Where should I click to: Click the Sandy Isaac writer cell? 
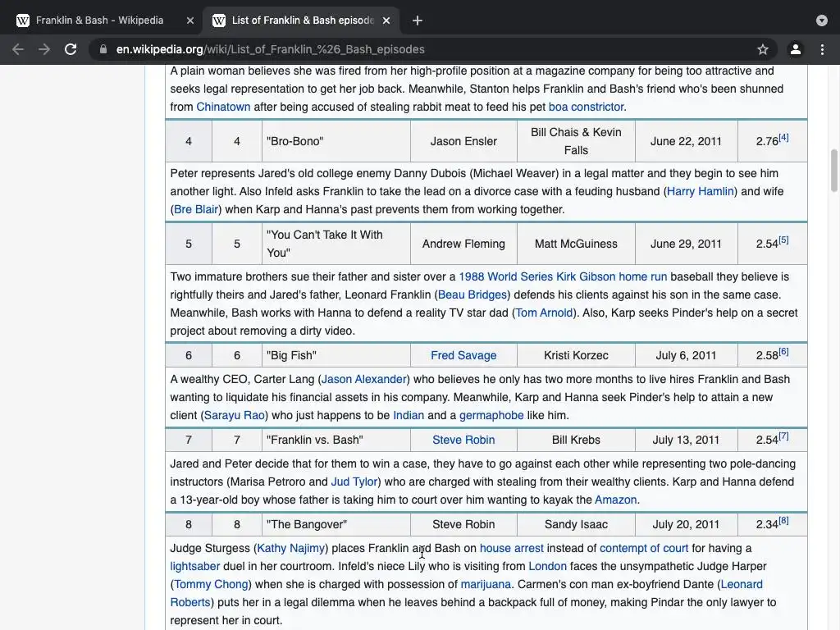[576, 524]
